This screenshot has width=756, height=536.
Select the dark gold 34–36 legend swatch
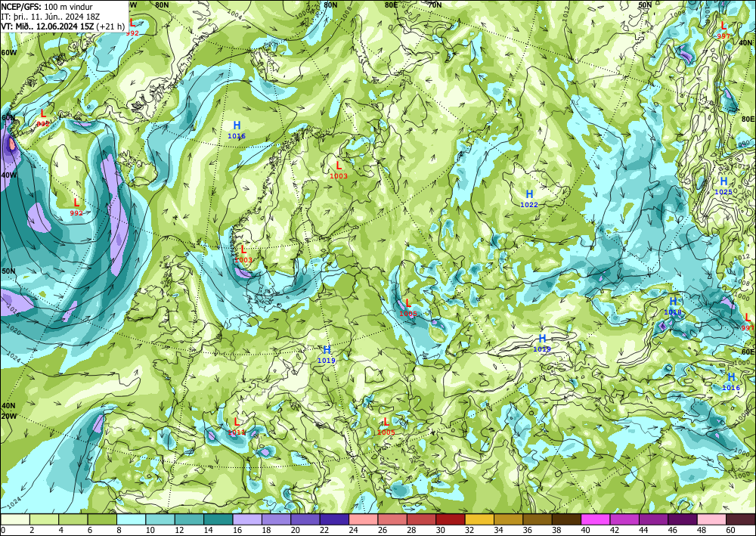[508, 519]
